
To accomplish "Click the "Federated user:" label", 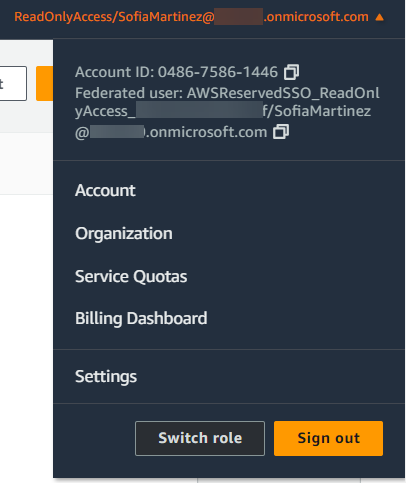I will coord(129,93).
